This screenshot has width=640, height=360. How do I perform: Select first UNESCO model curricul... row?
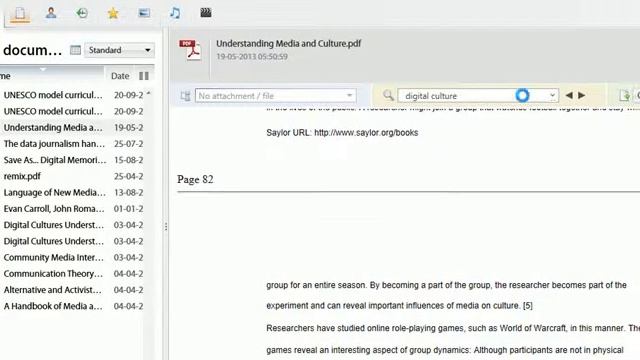coord(73,95)
